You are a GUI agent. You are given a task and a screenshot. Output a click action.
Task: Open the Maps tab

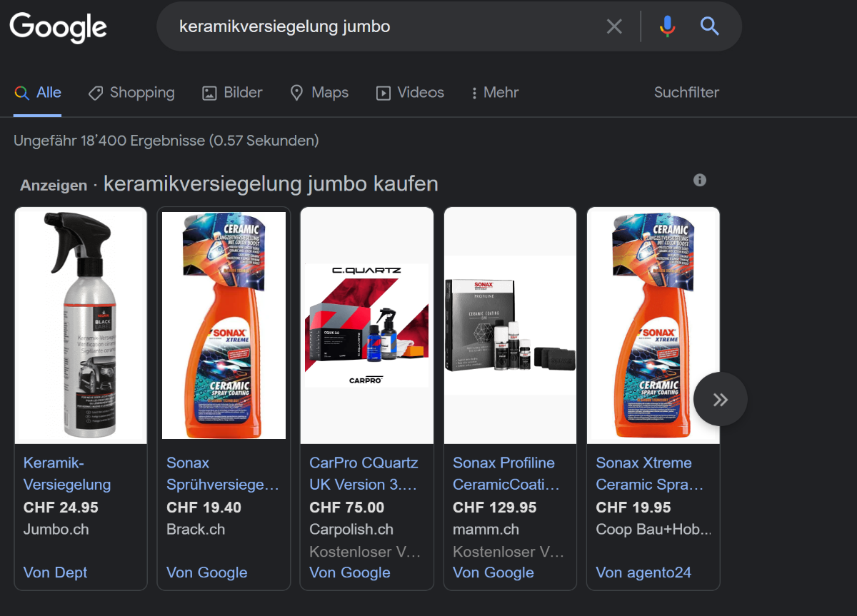(319, 93)
